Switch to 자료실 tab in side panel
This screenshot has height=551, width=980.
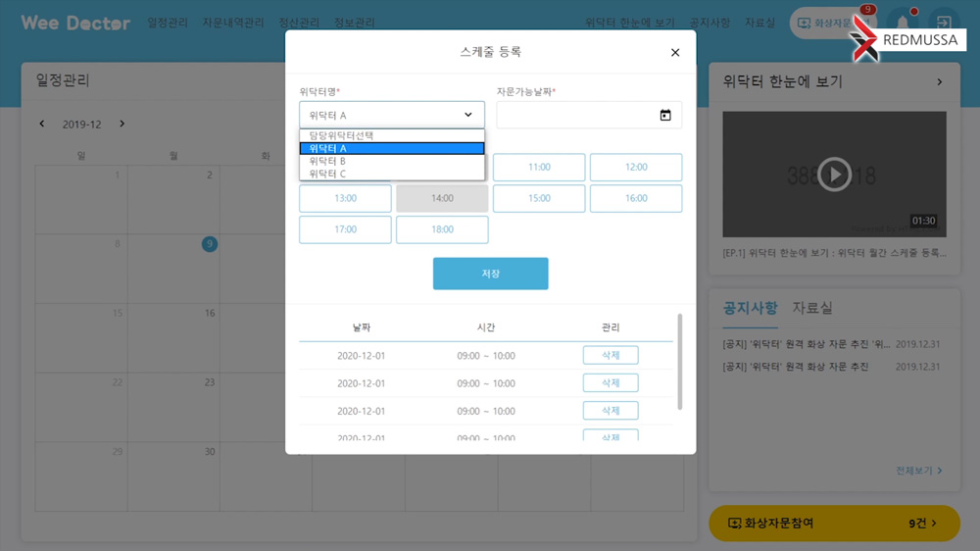click(812, 308)
